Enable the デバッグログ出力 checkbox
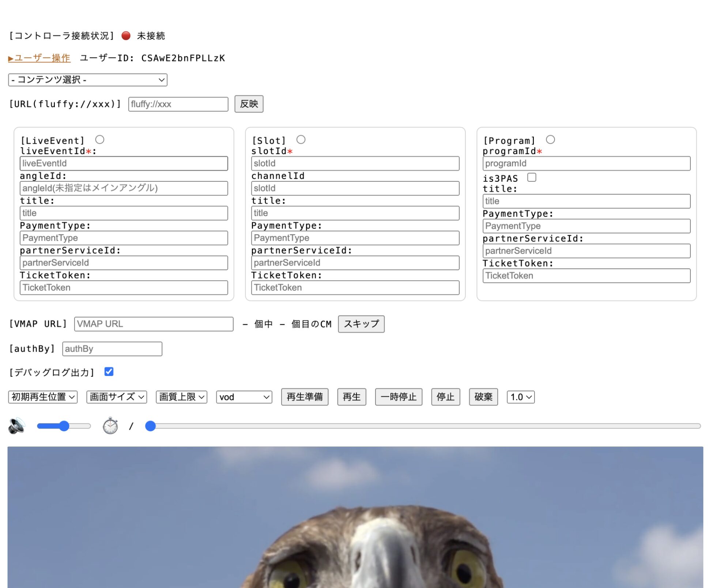Viewport: 713px width, 588px height. [x=109, y=373]
